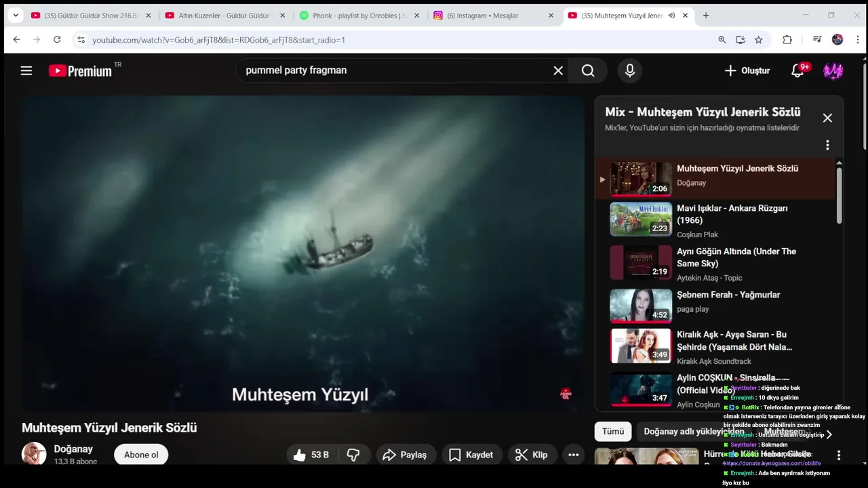
Task: Open Doğanay channel name link
Action: [73, 449]
